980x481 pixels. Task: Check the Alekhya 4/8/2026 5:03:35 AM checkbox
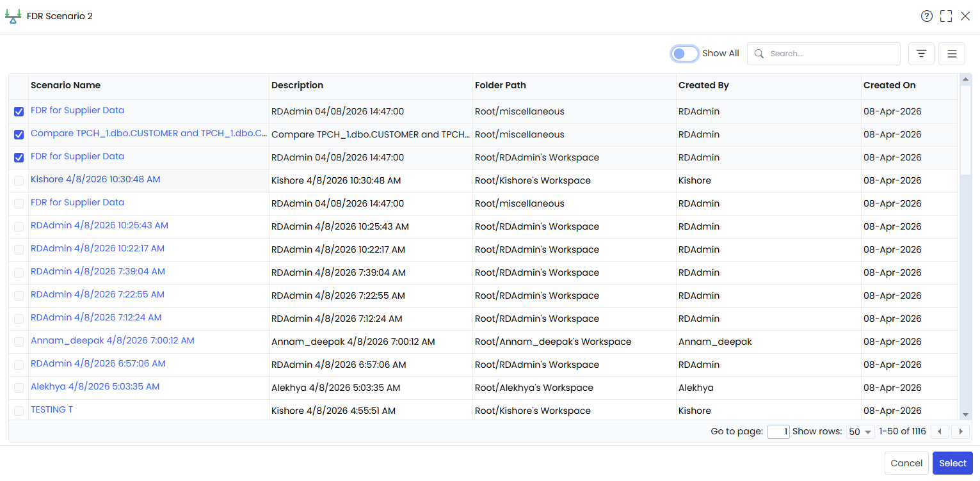19,388
